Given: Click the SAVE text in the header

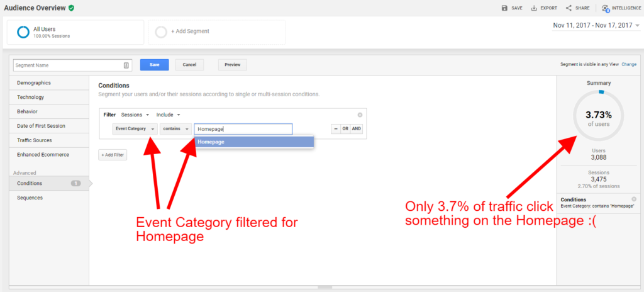Looking at the screenshot, I should click(x=517, y=8).
